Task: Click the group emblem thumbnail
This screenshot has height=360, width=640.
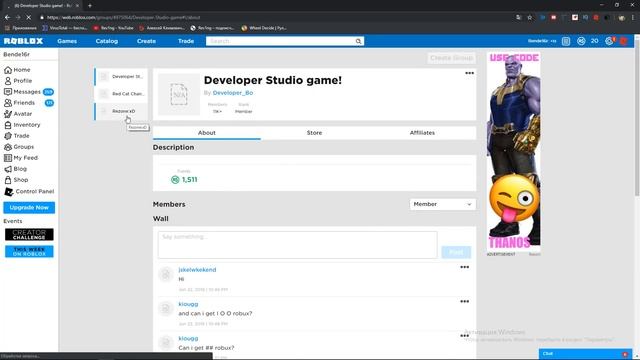Action: [179, 94]
